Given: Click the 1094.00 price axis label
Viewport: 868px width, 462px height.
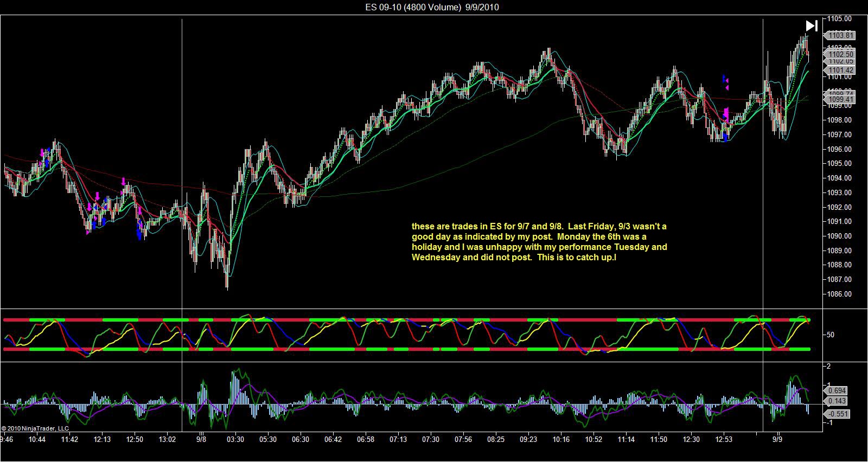Looking at the screenshot, I should pos(840,178).
